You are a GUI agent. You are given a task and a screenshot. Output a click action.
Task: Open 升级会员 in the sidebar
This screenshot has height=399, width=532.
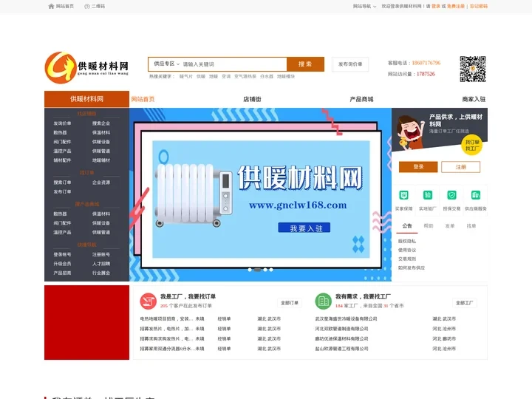click(62, 264)
